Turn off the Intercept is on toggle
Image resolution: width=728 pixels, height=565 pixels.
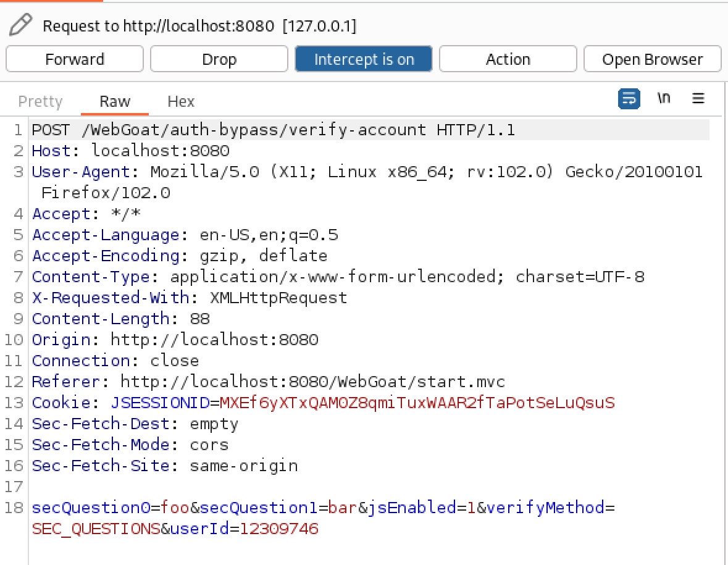(x=364, y=59)
